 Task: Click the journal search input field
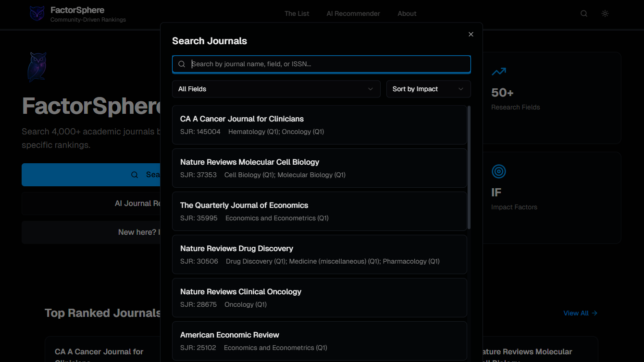pos(321,64)
